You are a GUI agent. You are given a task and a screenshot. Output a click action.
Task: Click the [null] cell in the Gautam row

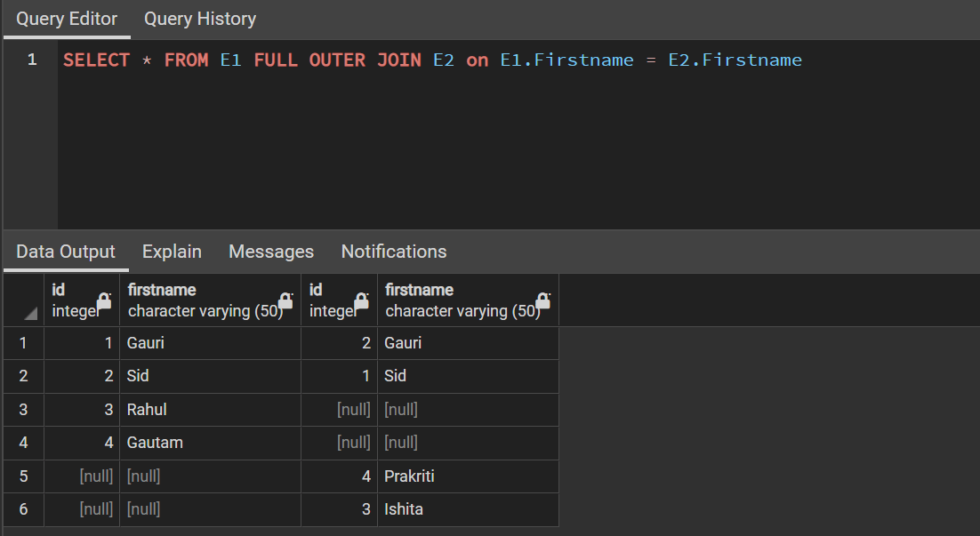pos(353,442)
